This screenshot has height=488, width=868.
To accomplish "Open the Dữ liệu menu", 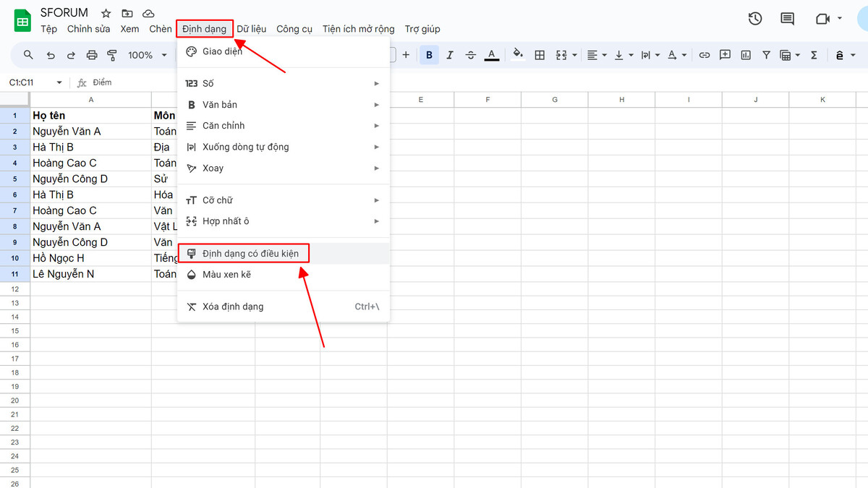I will click(x=252, y=29).
